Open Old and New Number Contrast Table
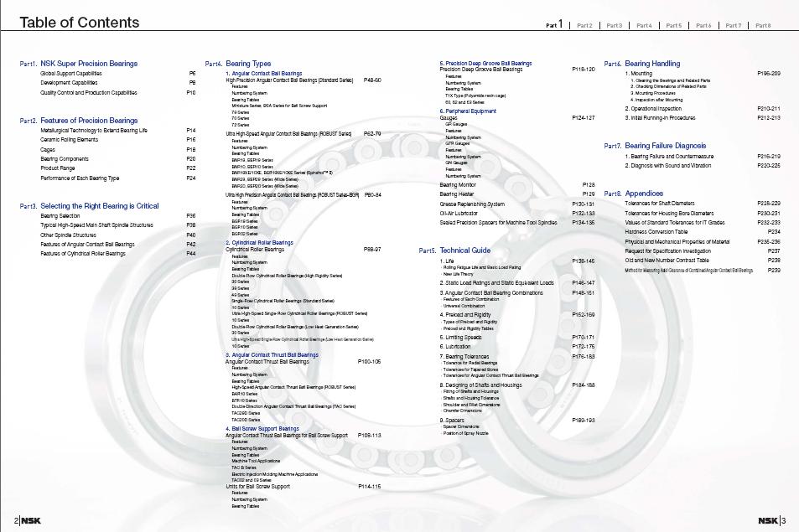Image resolution: width=799 pixels, height=532 pixels. point(667,261)
